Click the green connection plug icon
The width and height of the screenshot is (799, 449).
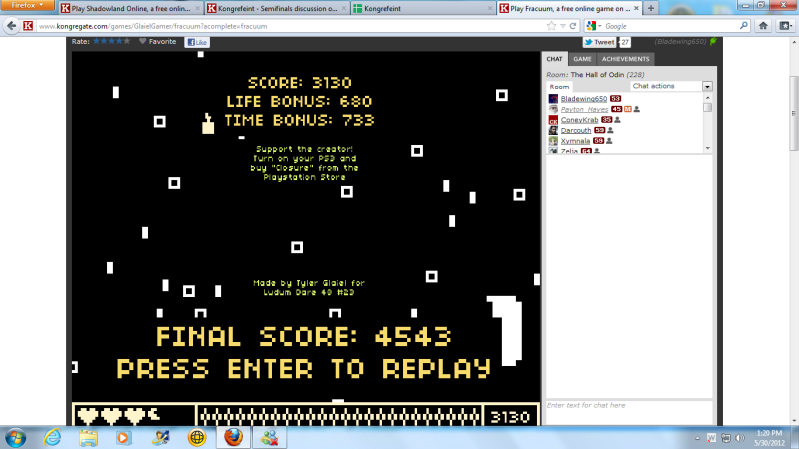[713, 41]
